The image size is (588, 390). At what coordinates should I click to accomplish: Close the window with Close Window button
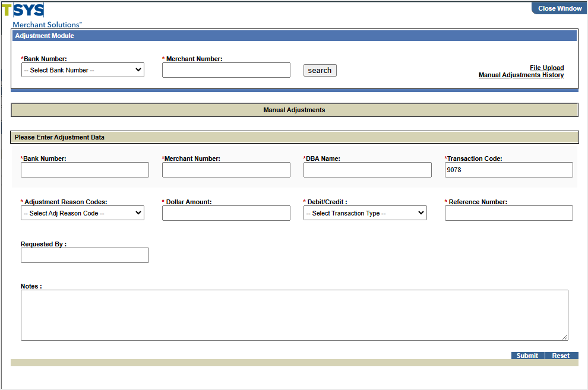coord(559,8)
